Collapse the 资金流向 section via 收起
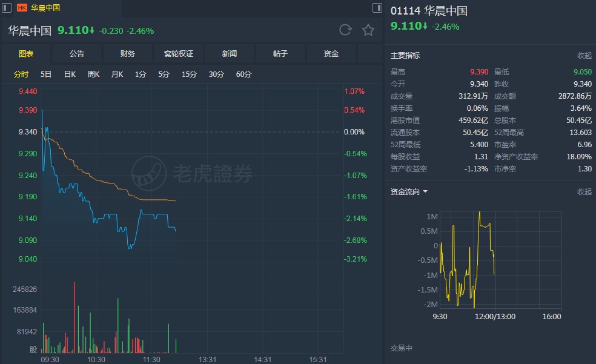Image resolution: width=596 pixels, height=364 pixels. click(584, 192)
